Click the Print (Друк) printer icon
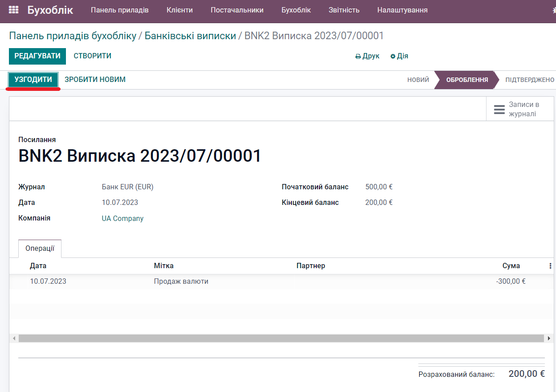Screen dimensions: 556x392 pyautogui.click(x=358, y=57)
